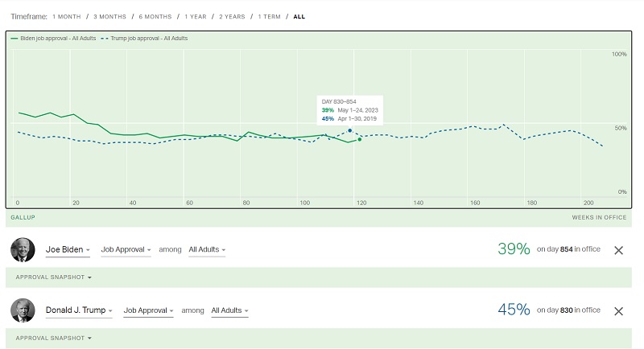Open the Joe Biden president dropdown
Image resolution: width=644 pixels, height=349 pixels.
[x=68, y=250]
